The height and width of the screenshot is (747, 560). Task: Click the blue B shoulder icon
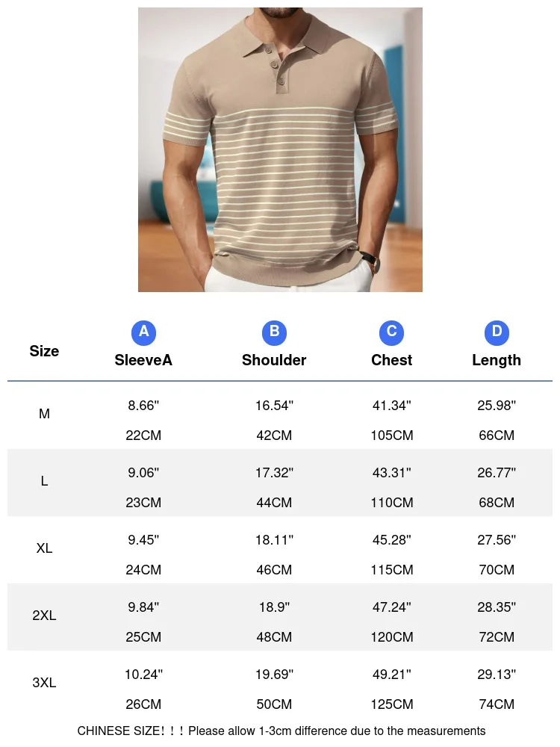click(274, 332)
